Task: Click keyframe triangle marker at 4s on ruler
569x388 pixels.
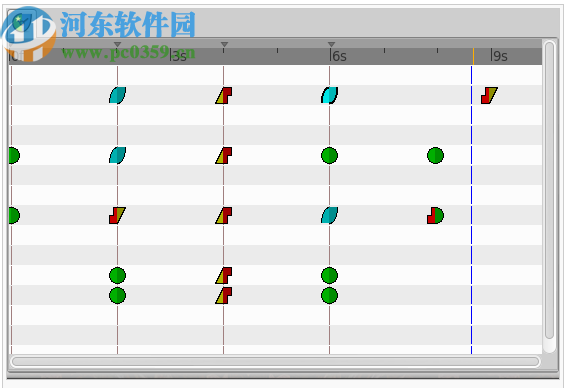Action: click(x=224, y=44)
